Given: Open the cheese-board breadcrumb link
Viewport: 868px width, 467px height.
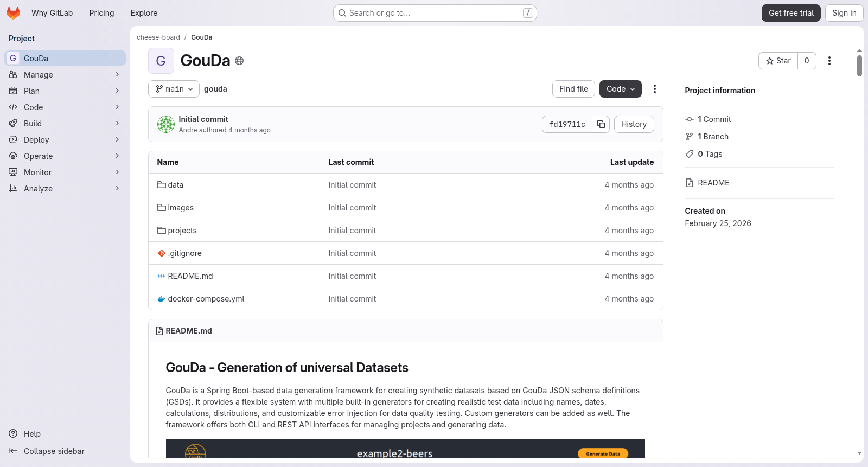Looking at the screenshot, I should tap(158, 37).
